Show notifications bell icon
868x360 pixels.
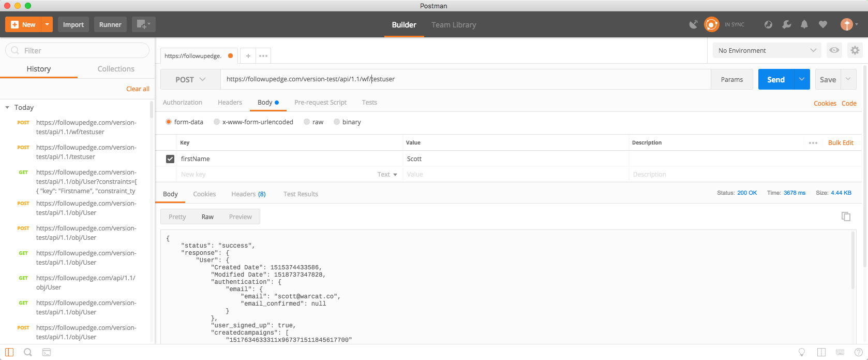point(804,24)
